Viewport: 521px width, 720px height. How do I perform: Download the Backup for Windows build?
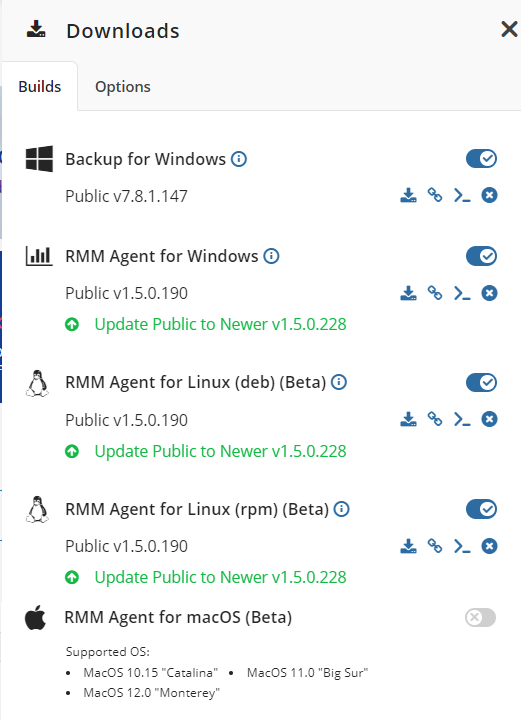(x=408, y=195)
